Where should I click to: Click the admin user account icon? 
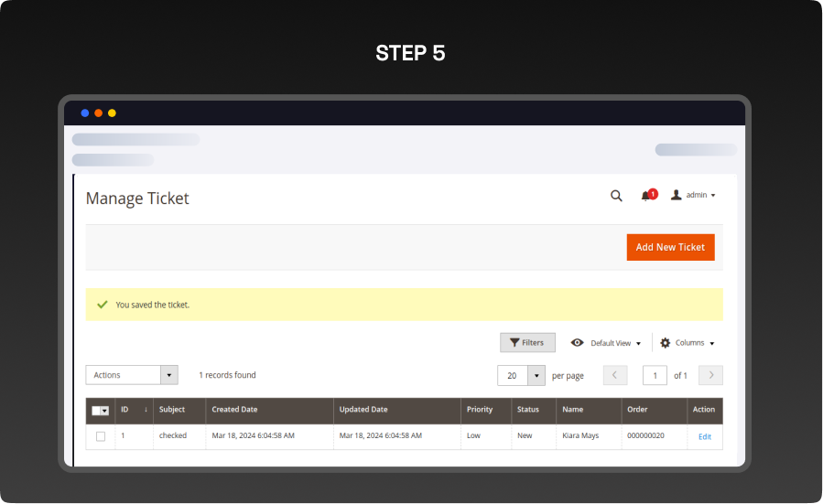coord(677,195)
